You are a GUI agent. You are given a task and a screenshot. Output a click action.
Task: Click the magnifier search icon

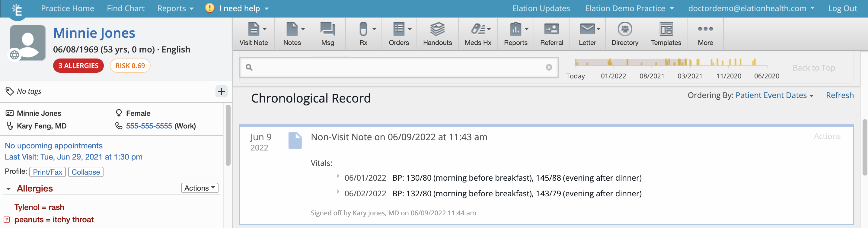point(249,67)
